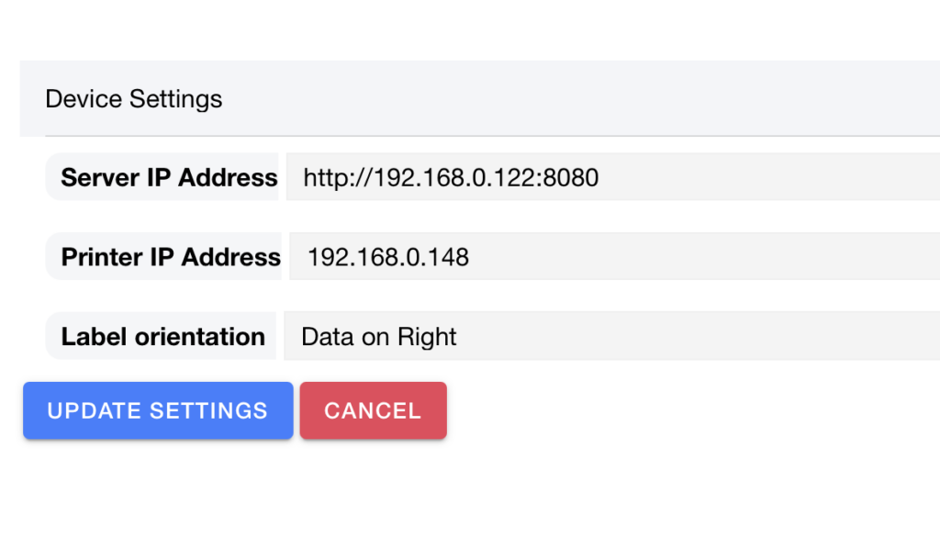Image resolution: width=940 pixels, height=560 pixels.
Task: Save with the blue UPDATE SETTINGS button
Action: (158, 410)
